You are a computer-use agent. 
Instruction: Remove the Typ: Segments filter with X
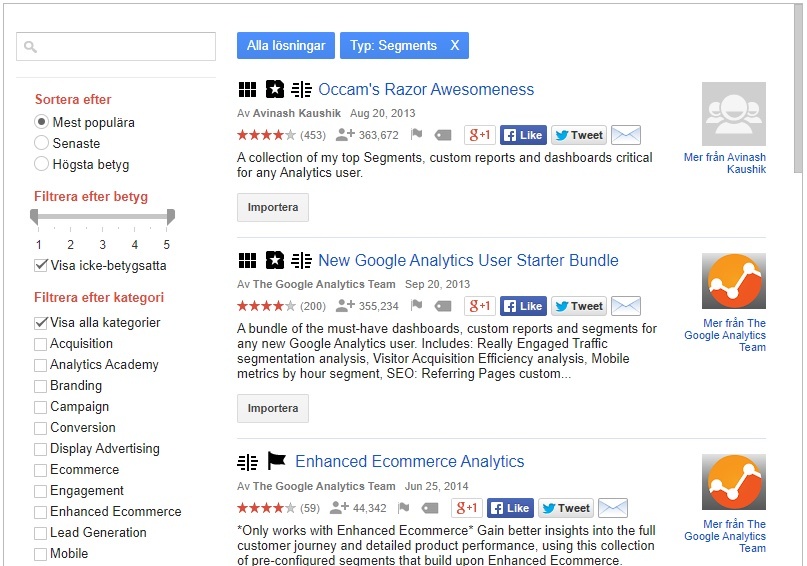(x=454, y=45)
